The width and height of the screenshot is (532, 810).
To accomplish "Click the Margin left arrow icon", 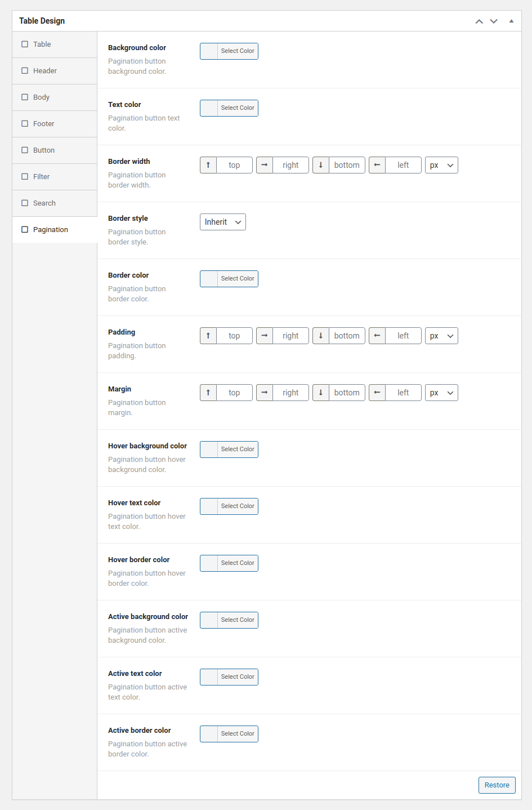I will [377, 393].
